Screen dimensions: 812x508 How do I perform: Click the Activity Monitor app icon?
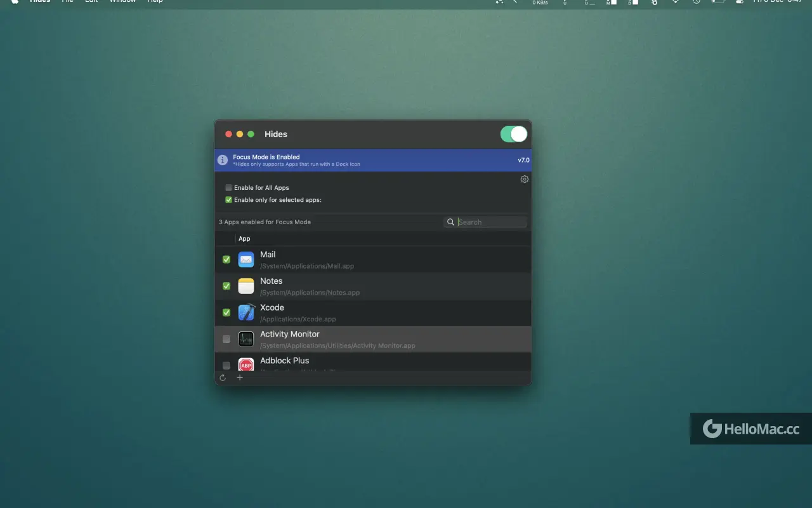[246, 339]
